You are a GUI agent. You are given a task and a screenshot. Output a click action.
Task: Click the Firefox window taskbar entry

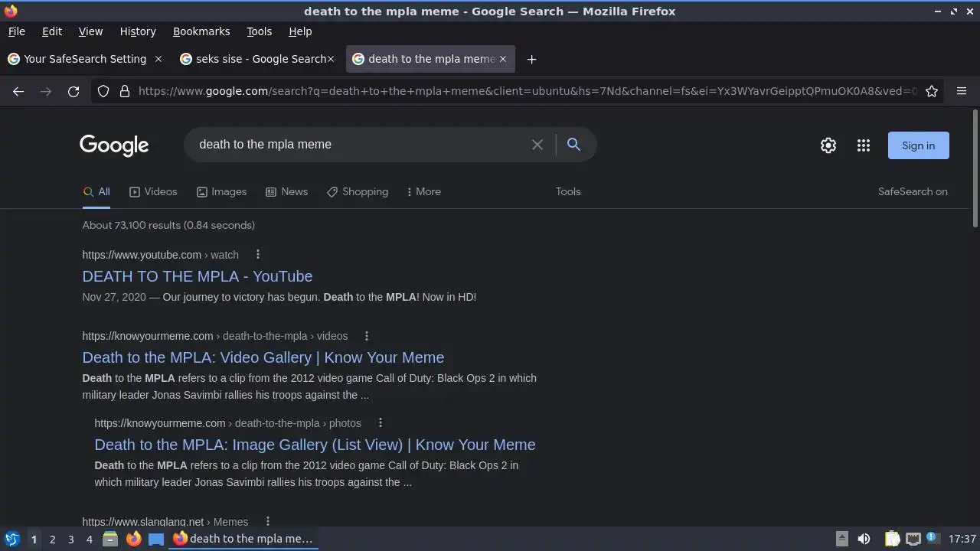[x=243, y=539]
